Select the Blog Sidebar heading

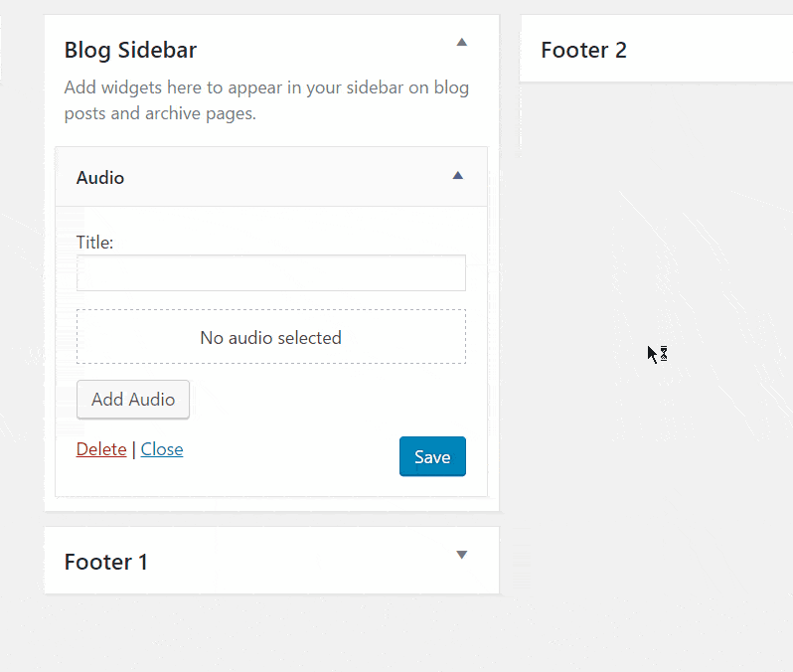click(x=130, y=50)
